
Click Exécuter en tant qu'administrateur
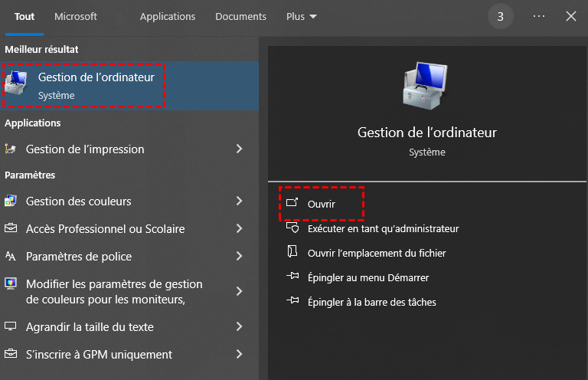coord(384,228)
